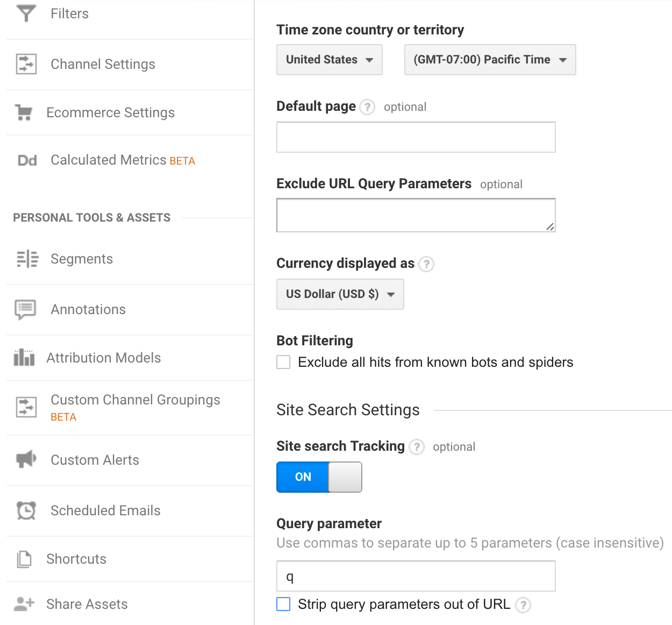The height and width of the screenshot is (625, 672).
Task: Open Custom Alerts via the megaphone icon
Action: [24, 460]
